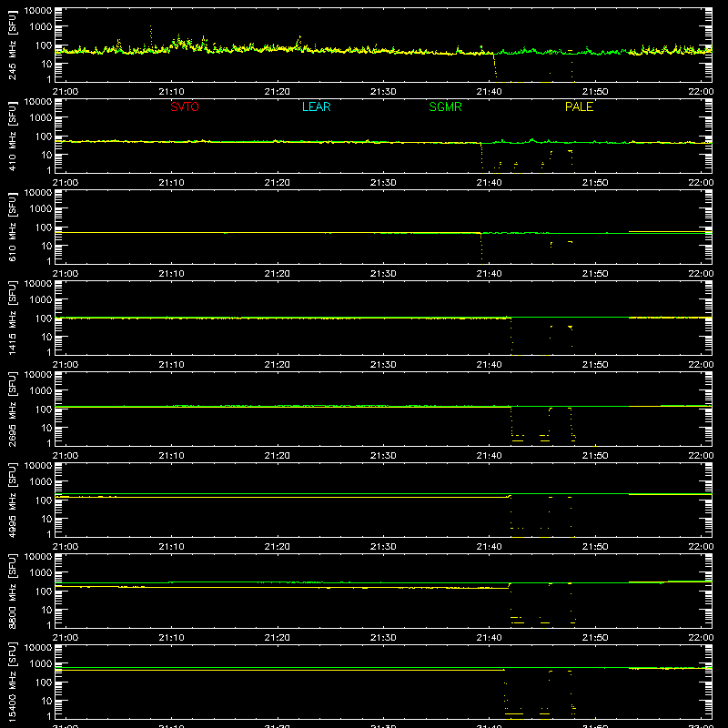Viewport: 728px width, 728px height.
Task: Select the 8800 MHz [SFU] axis title
Action: [x=13, y=591]
